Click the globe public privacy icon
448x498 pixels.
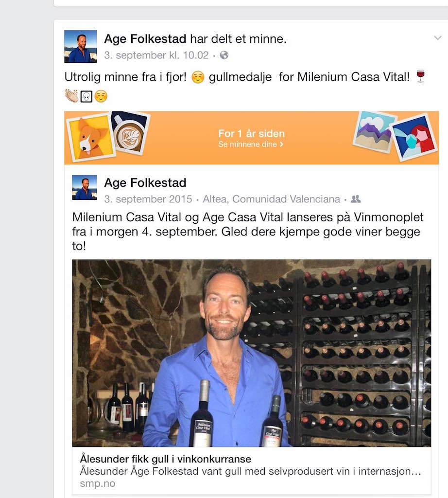click(224, 55)
